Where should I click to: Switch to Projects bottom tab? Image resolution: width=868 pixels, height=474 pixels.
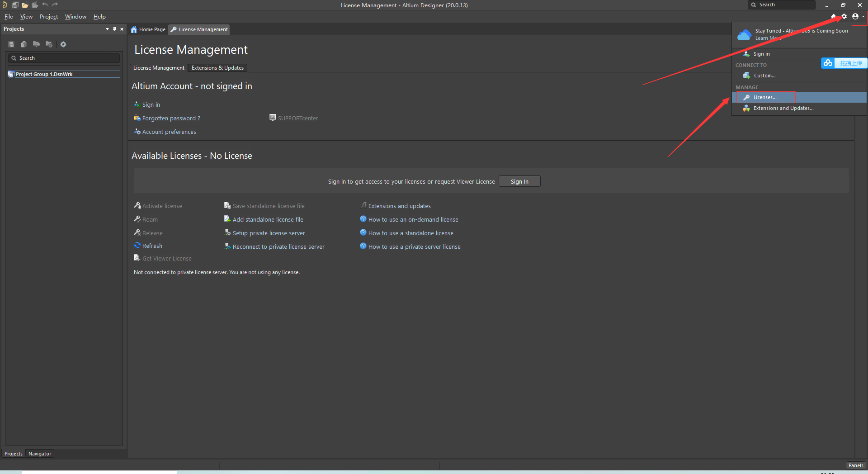pos(14,454)
